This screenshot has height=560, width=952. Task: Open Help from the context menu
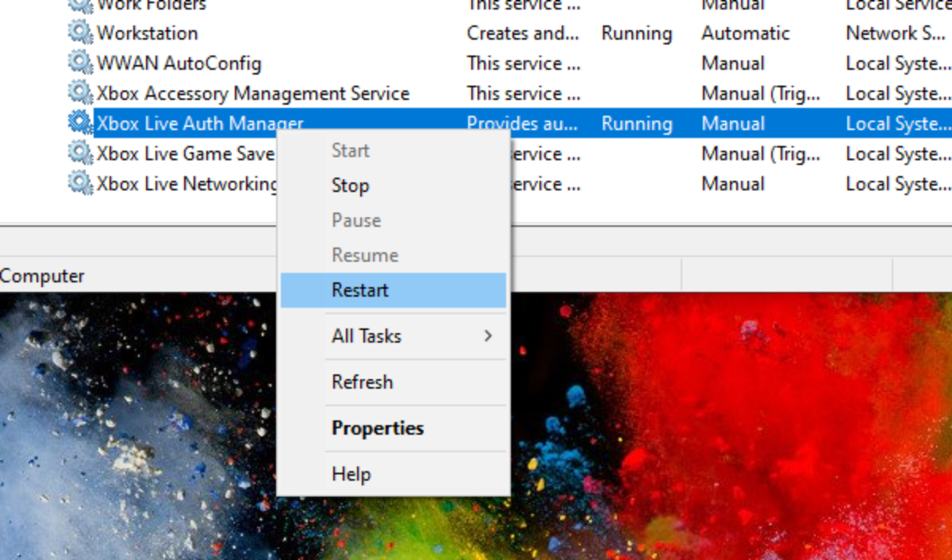pos(351,474)
